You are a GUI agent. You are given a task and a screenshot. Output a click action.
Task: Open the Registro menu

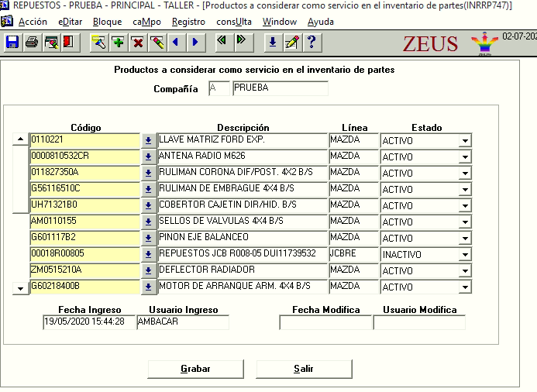188,22
